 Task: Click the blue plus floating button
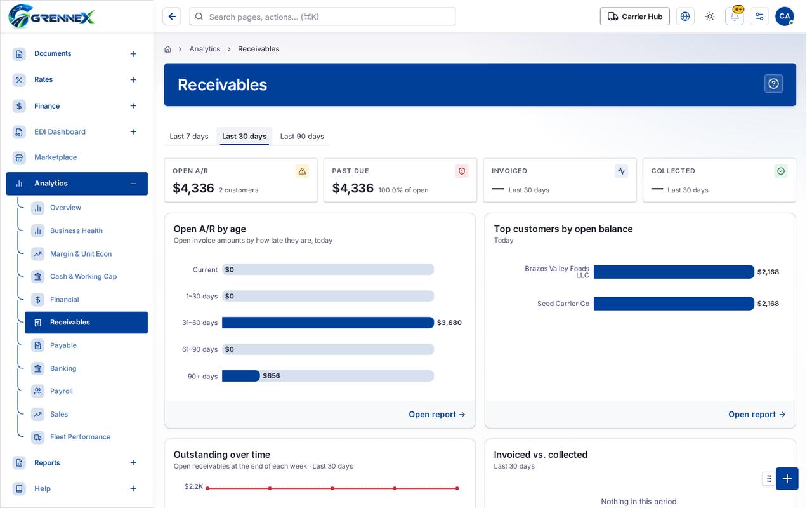787,479
